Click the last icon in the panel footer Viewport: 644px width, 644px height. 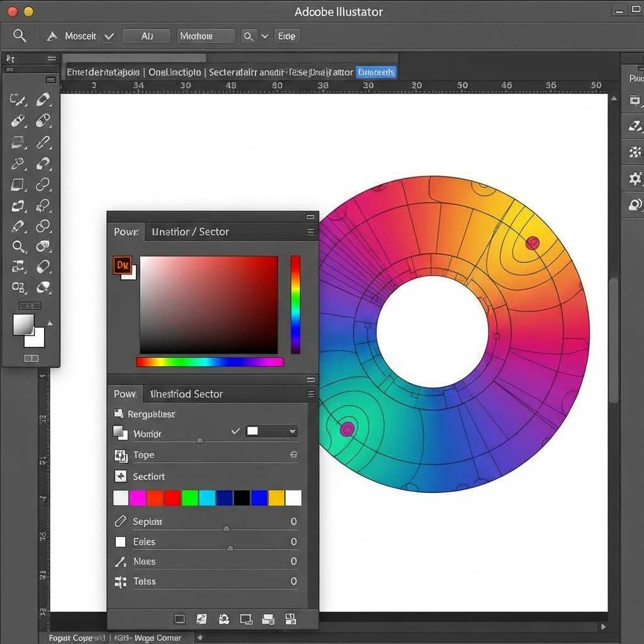coord(291,619)
